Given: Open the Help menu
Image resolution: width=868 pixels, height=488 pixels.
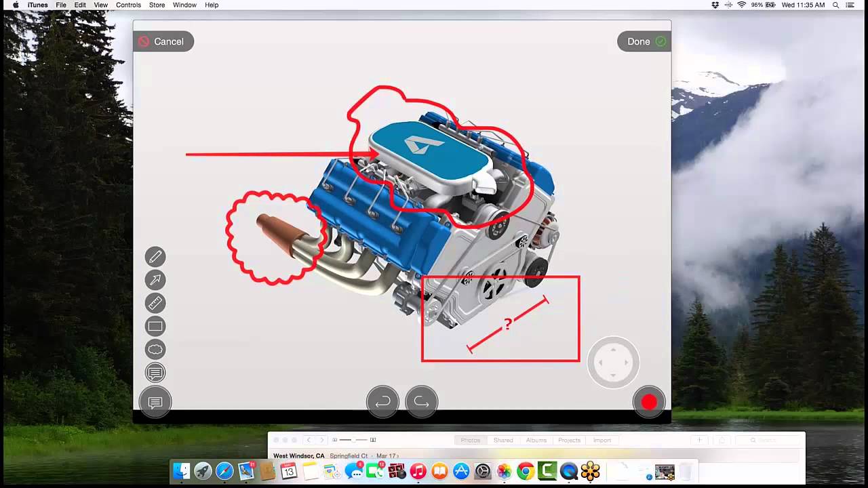Looking at the screenshot, I should pos(212,5).
